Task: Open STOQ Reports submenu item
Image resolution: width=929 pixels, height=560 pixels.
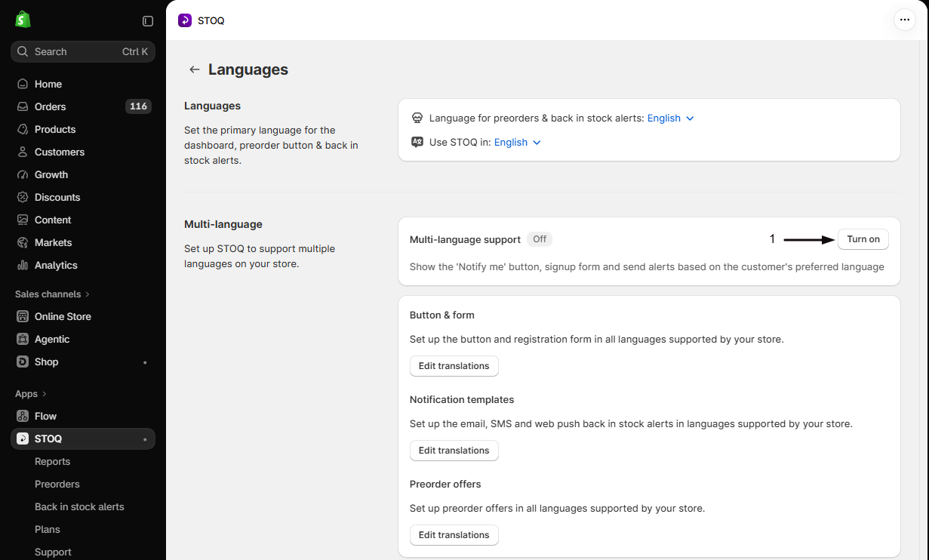Action: click(x=83, y=461)
